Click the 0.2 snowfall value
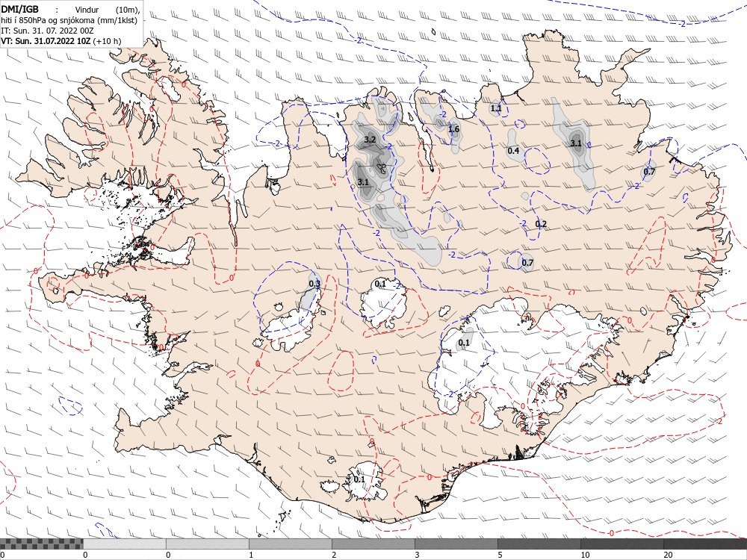 [x=541, y=224]
